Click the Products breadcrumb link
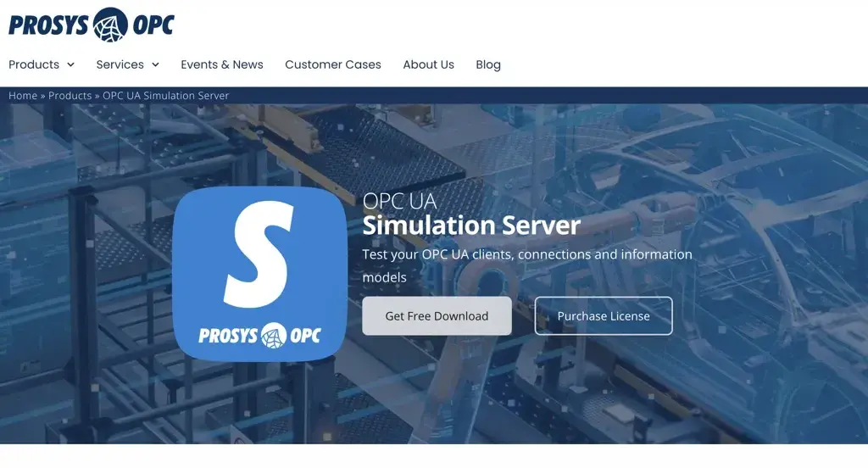The height and width of the screenshot is (468, 868). pos(70,95)
